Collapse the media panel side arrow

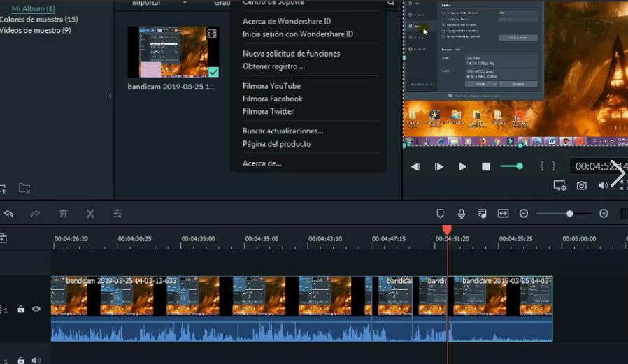pyautogui.click(x=110, y=96)
